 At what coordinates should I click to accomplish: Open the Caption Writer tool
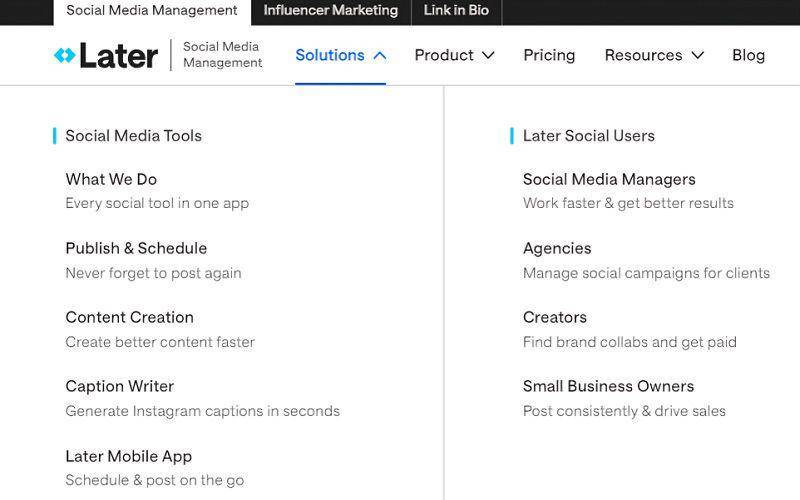119,386
